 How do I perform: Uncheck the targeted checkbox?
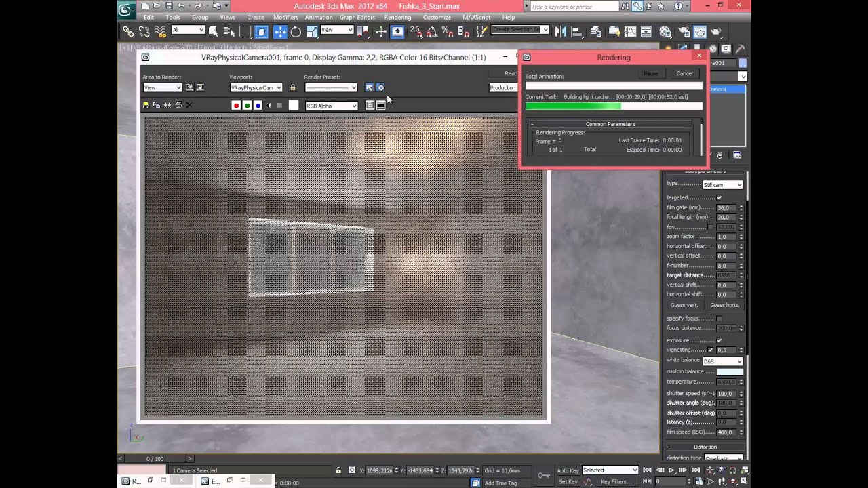pos(719,197)
